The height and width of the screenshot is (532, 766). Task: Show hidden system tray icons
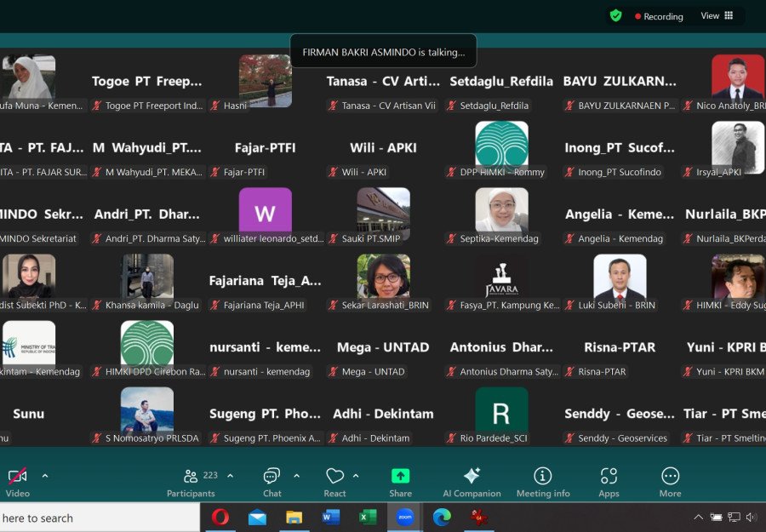[x=699, y=517]
